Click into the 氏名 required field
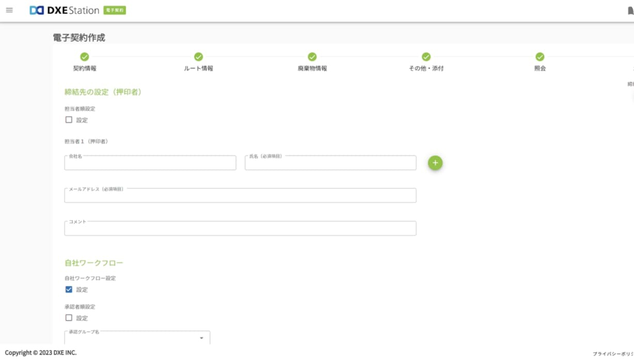Image resolution: width=634 pixels, height=364 pixels. pyautogui.click(x=330, y=163)
